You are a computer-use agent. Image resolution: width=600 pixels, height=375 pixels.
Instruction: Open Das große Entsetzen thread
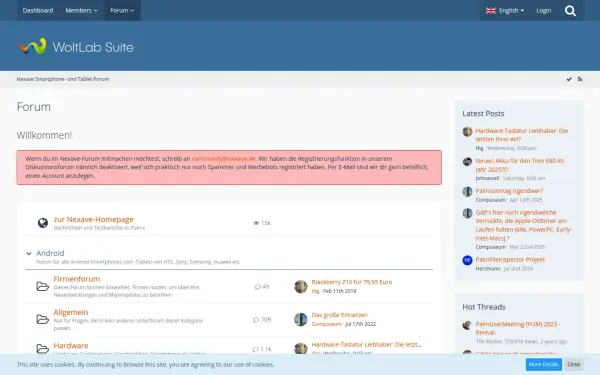(339, 315)
